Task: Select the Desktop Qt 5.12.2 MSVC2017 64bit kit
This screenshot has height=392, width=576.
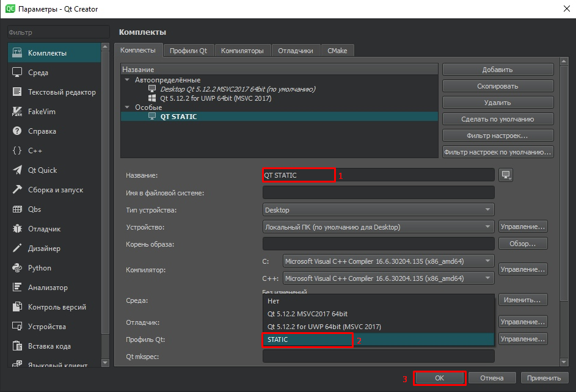Action: click(238, 89)
